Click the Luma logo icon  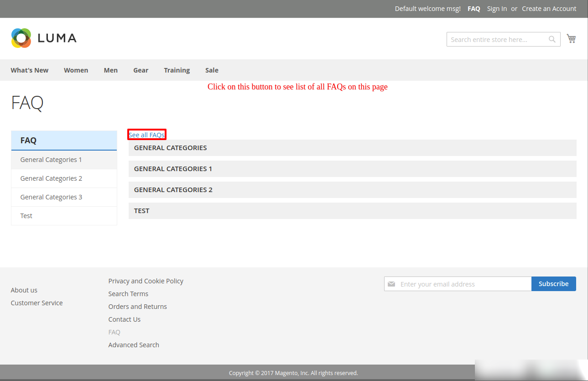coord(21,38)
